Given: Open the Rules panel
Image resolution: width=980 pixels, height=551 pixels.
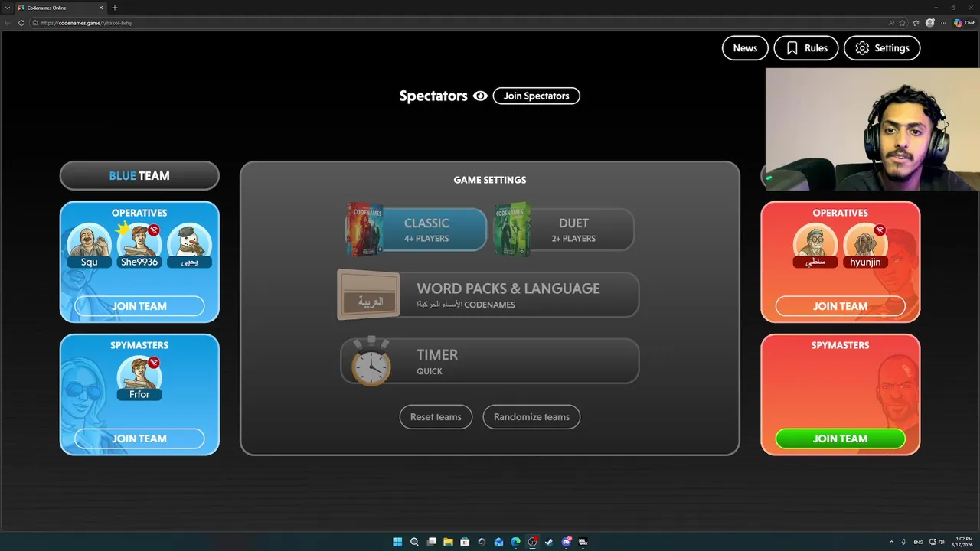Looking at the screenshot, I should coord(806,47).
